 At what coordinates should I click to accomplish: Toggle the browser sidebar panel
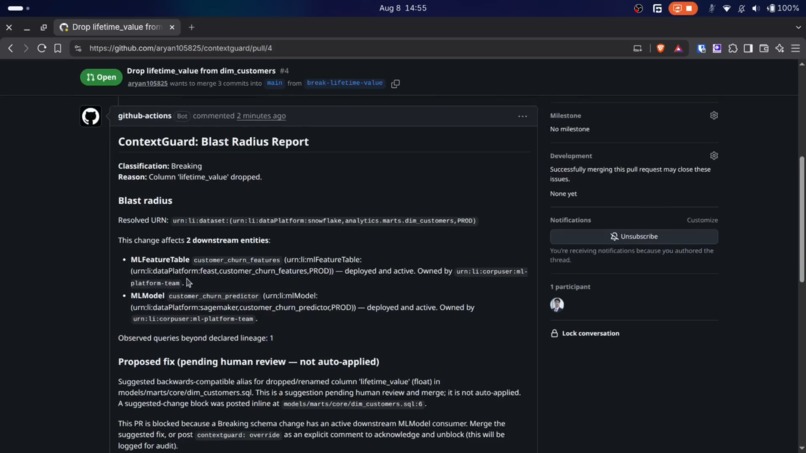[748, 48]
